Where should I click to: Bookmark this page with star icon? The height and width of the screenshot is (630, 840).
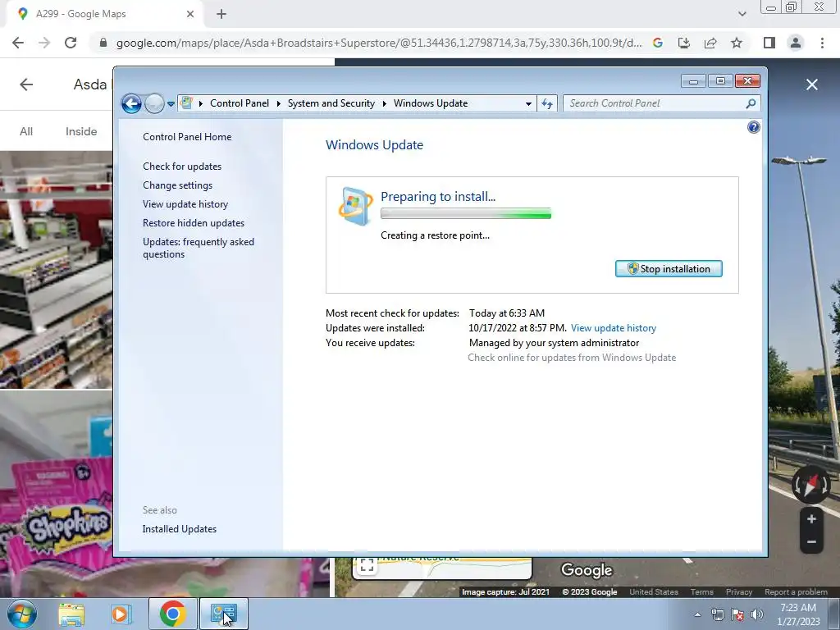point(737,43)
